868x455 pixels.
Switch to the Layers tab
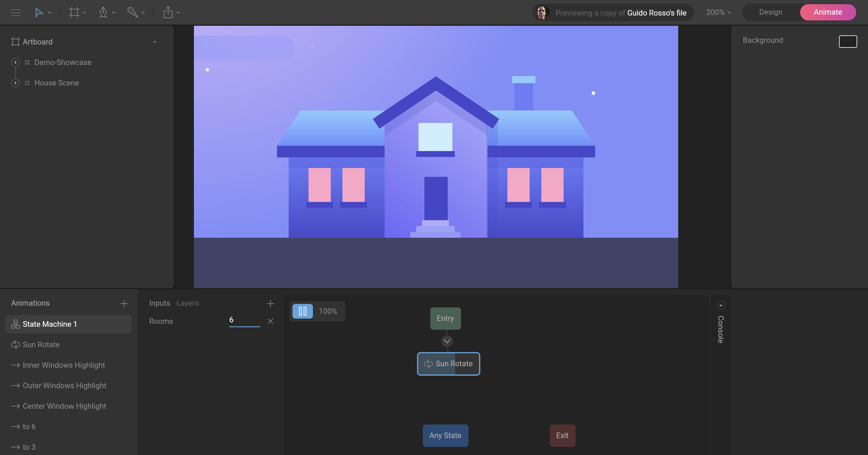(187, 303)
